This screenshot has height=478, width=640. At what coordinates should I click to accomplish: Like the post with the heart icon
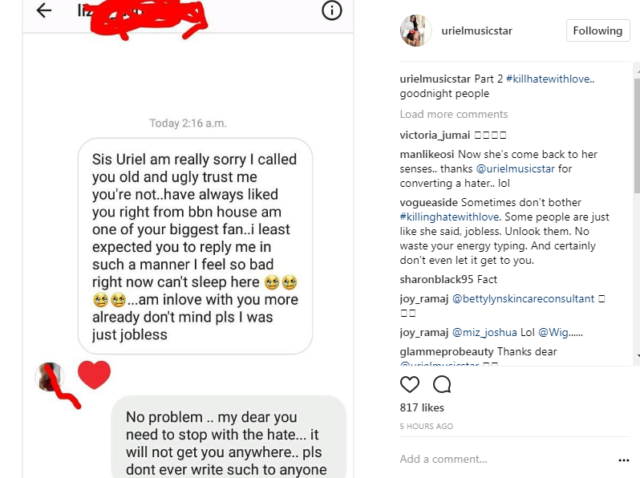pos(410,384)
